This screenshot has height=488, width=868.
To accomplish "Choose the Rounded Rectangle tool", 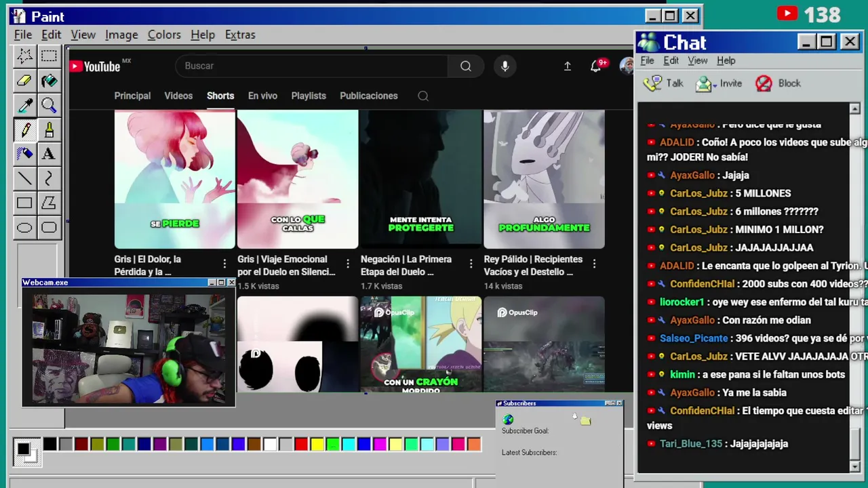I will pyautogui.click(x=49, y=227).
